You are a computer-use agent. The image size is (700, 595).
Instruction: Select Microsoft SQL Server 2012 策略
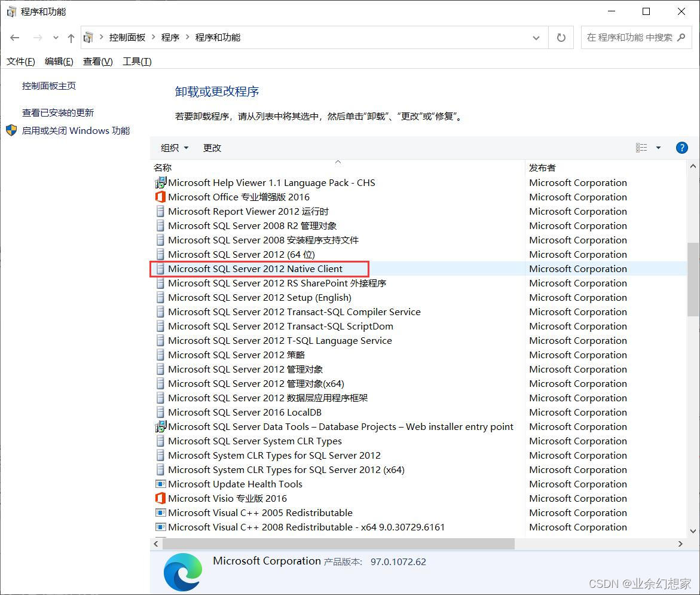(x=237, y=355)
